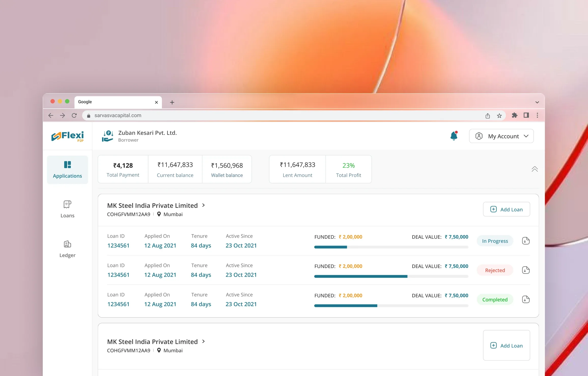Viewport: 588px width, 376px height.
Task: Click the Rejected status badge
Action: pyautogui.click(x=495, y=270)
